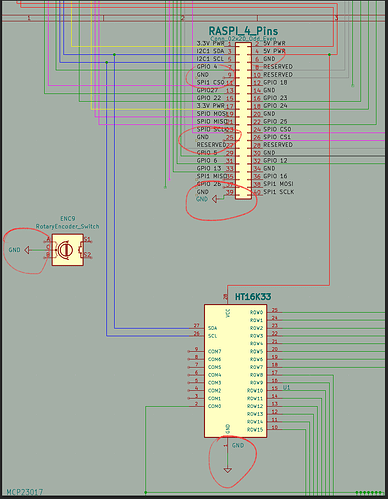Viewport: 388px width, 499px height.
Task: Select the rotary encoder ENC9 symbol
Action: pyautogui.click(x=68, y=250)
